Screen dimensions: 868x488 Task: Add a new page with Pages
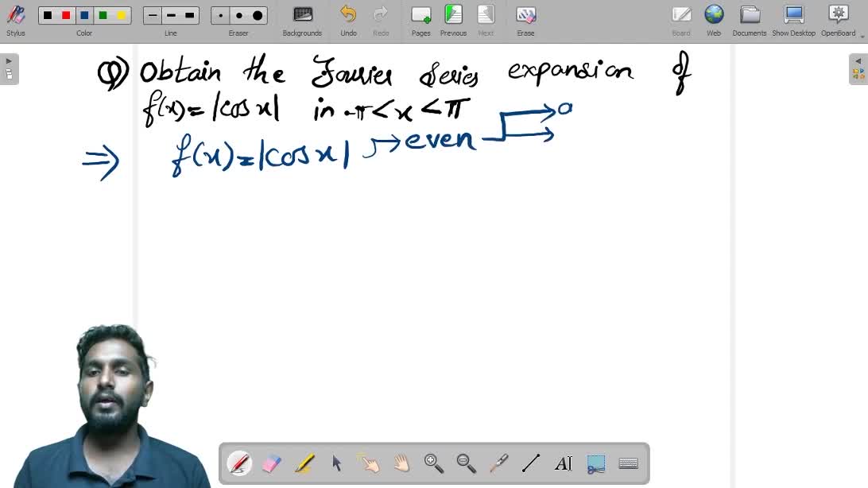420,20
